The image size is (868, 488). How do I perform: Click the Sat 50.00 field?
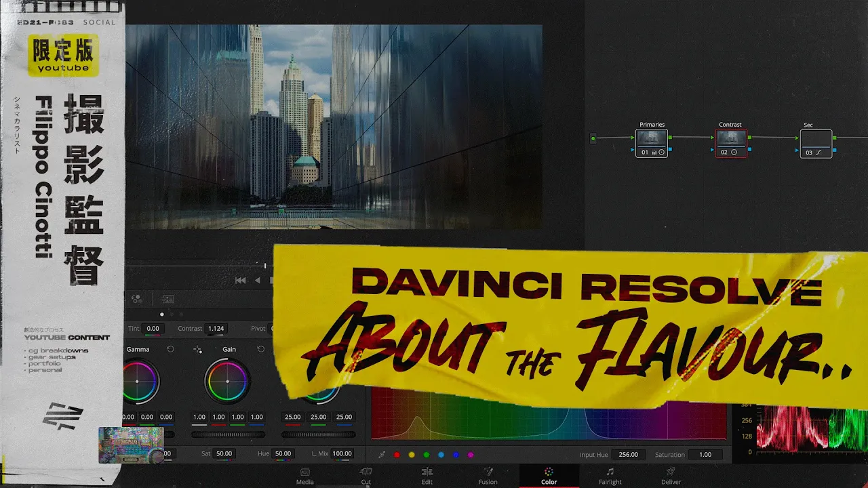point(224,454)
